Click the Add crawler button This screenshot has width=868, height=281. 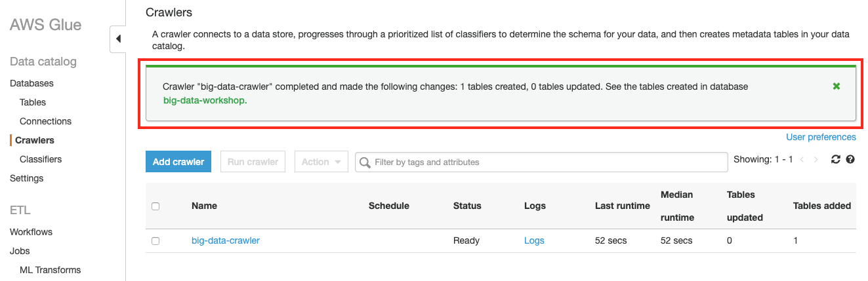[178, 162]
